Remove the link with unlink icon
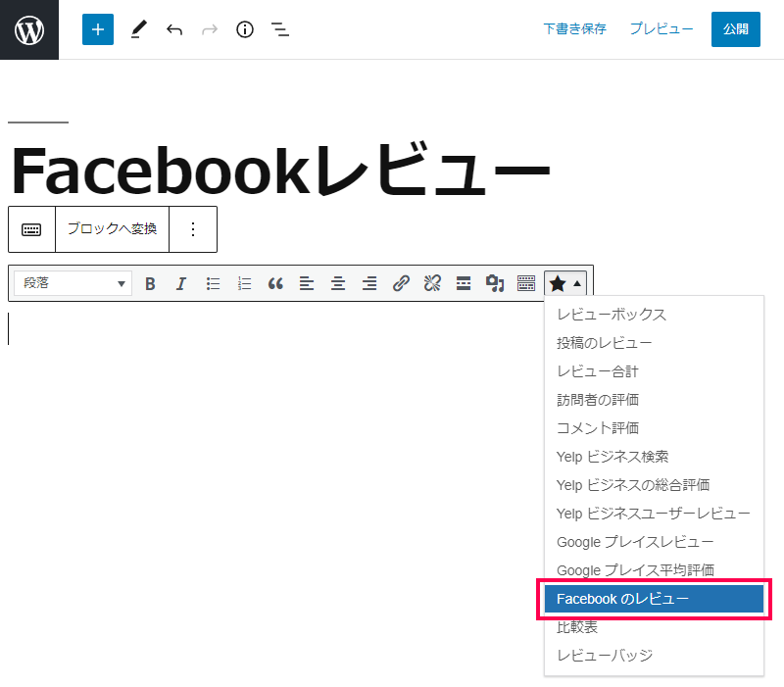The height and width of the screenshot is (687, 784). point(432,283)
